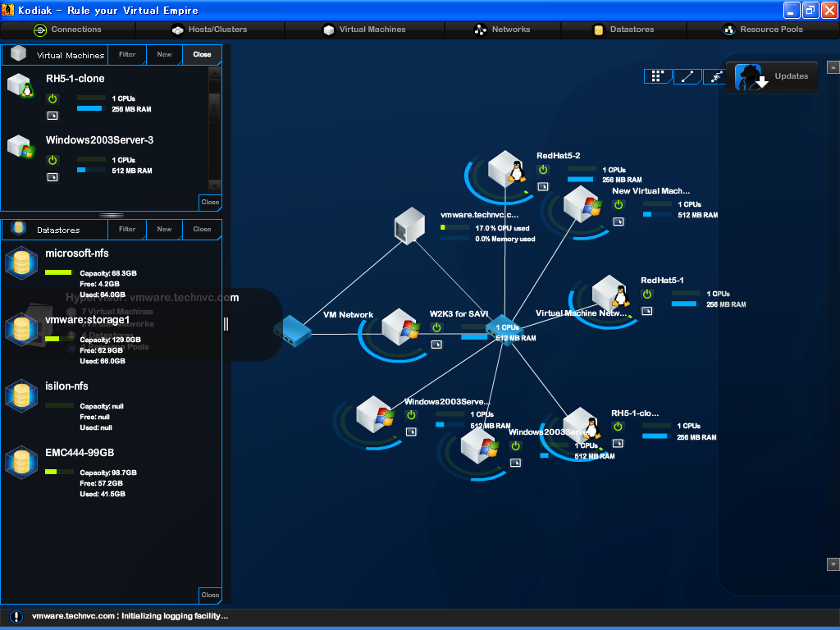Click the right sidebar scroll up arrow
Image resolution: width=840 pixels, height=630 pixels.
point(833,67)
